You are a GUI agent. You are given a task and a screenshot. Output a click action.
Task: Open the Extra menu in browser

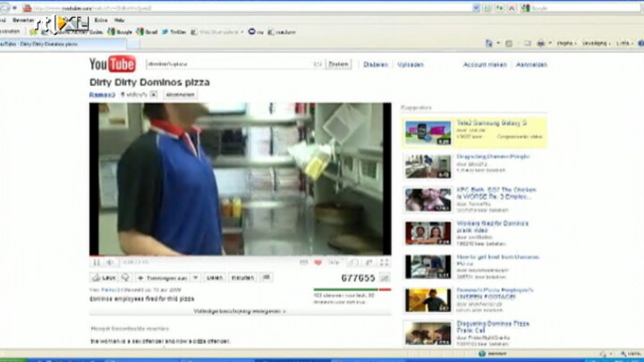tap(100, 20)
